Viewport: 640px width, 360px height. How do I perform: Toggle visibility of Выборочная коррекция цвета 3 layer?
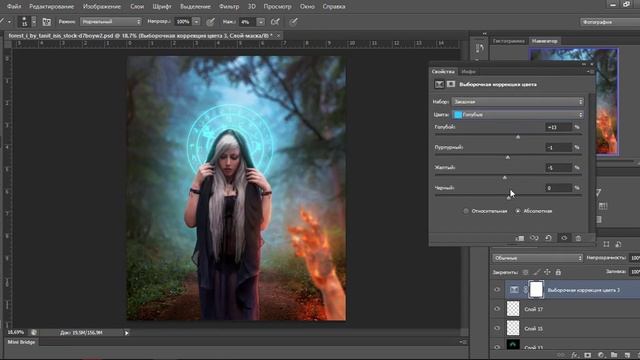[497, 290]
